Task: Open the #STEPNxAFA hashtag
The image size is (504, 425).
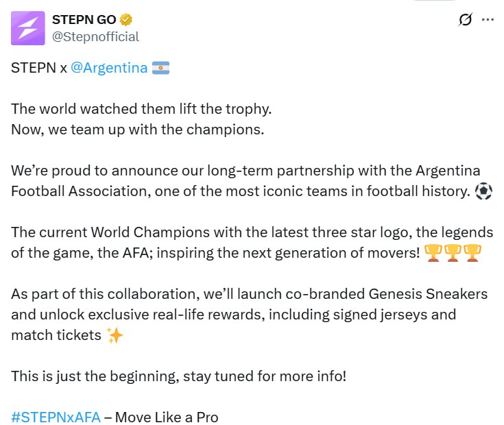Action: [56, 417]
